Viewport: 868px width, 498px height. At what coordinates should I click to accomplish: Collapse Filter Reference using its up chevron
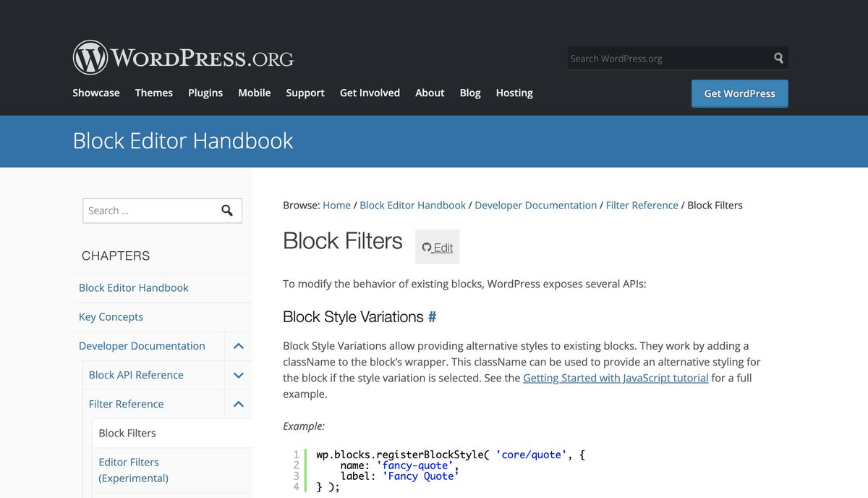pos(238,404)
